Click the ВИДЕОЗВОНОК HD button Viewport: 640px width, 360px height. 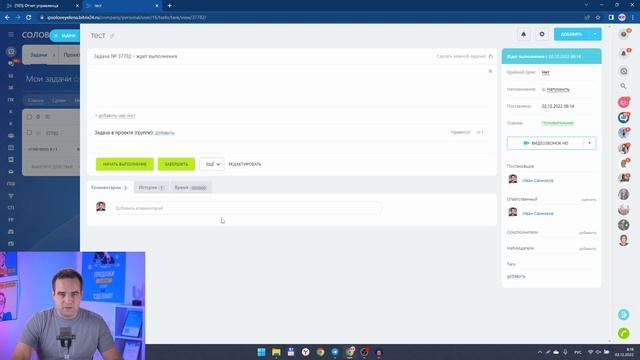pos(545,143)
